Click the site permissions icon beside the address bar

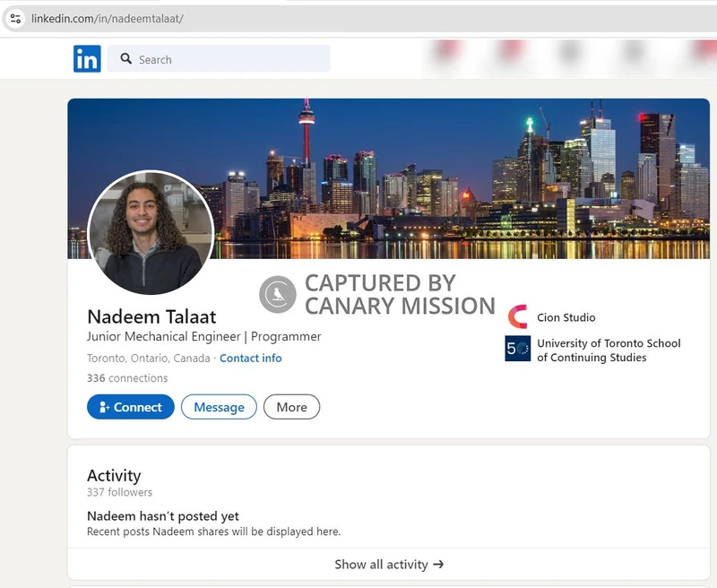(17, 16)
